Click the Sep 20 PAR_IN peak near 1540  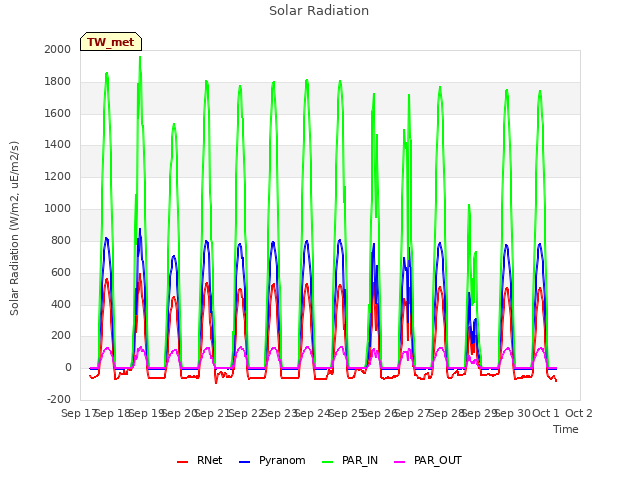[x=174, y=124]
